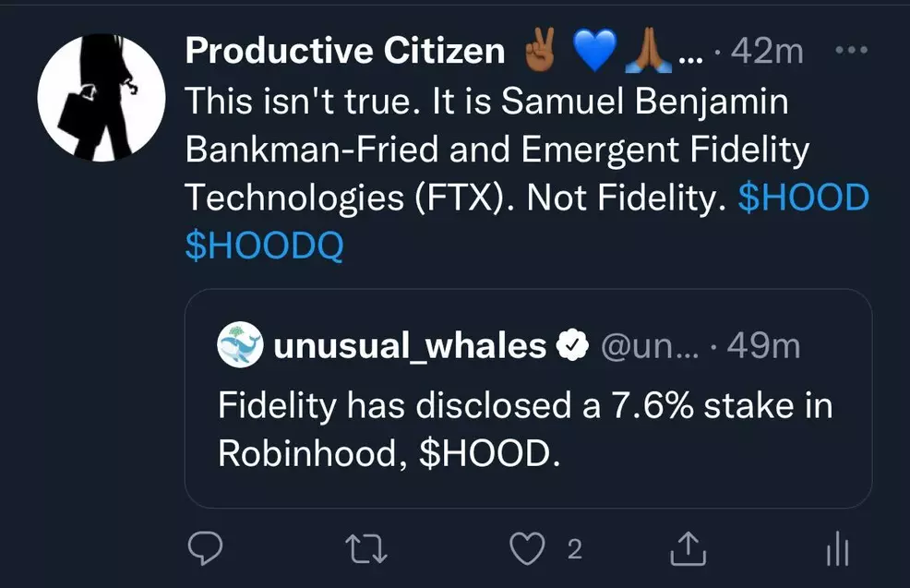The image size is (910, 588).
Task: Open the quoted tweet's 49m timestamp
Action: coord(763,346)
